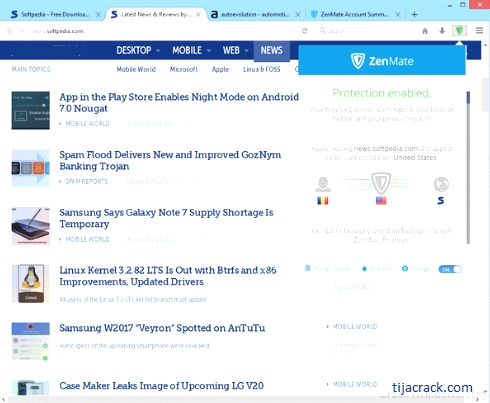Open the downloads arrow icon
490x403 pixels.
click(x=442, y=31)
